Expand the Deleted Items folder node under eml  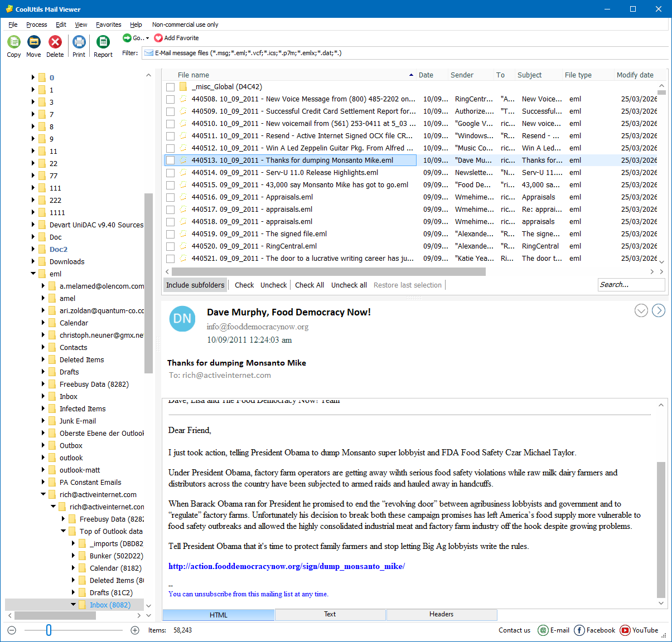pyautogui.click(x=43, y=359)
